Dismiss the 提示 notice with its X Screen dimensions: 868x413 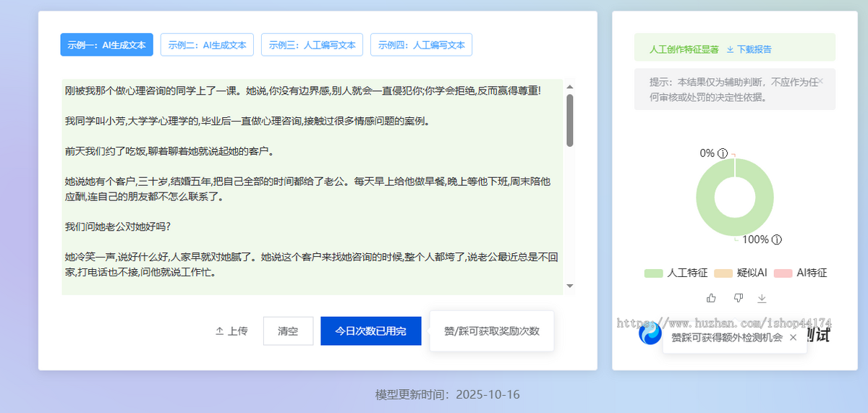(x=821, y=81)
